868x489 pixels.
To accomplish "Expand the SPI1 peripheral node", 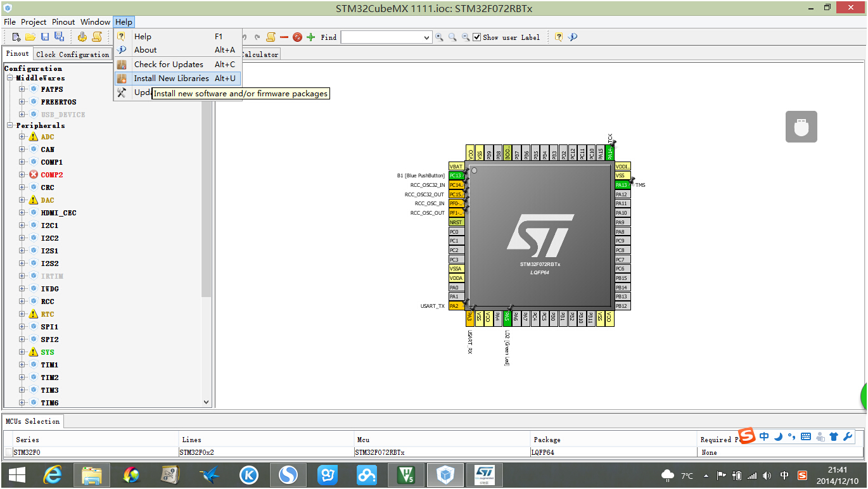I will [22, 327].
